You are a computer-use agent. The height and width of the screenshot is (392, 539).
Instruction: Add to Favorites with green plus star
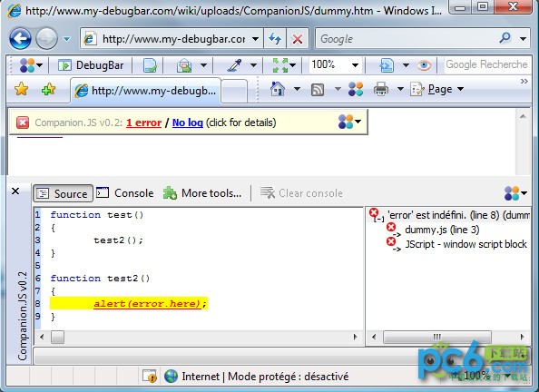point(48,90)
